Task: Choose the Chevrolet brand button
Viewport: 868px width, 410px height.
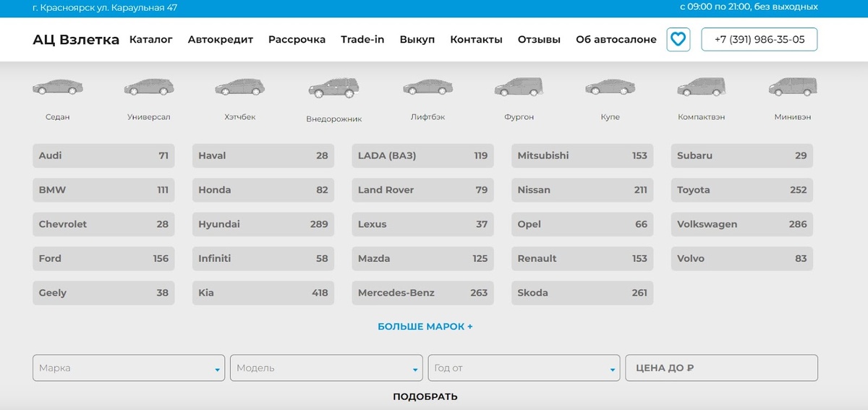Action: (103, 224)
